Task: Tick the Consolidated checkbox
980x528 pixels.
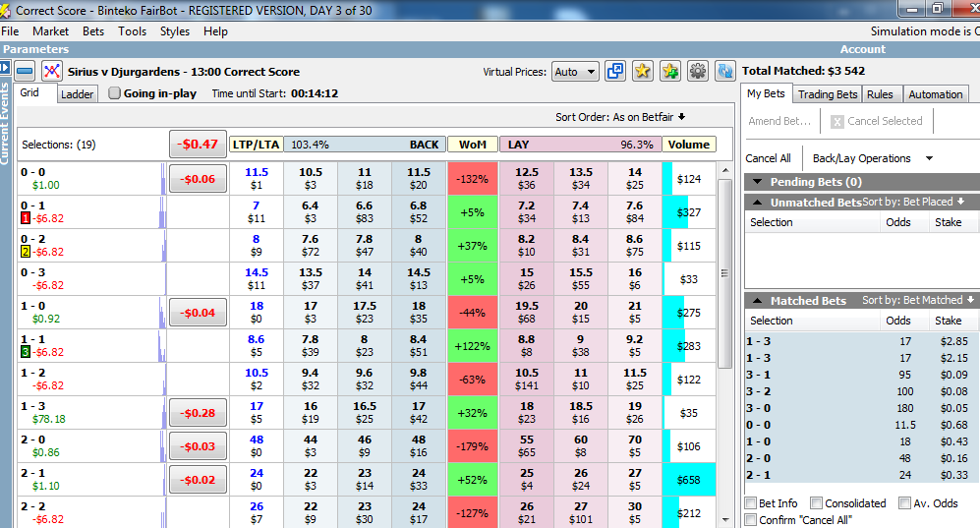Action: tap(818, 503)
